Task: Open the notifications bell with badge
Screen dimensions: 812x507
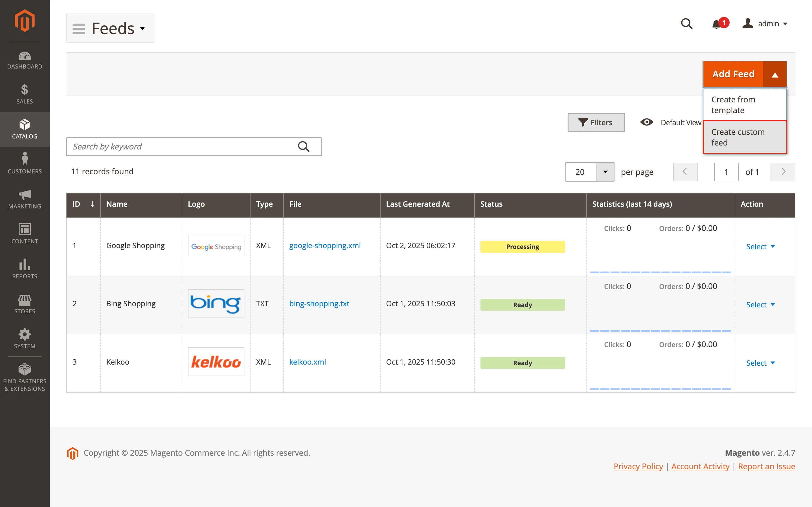Action: [x=718, y=23]
